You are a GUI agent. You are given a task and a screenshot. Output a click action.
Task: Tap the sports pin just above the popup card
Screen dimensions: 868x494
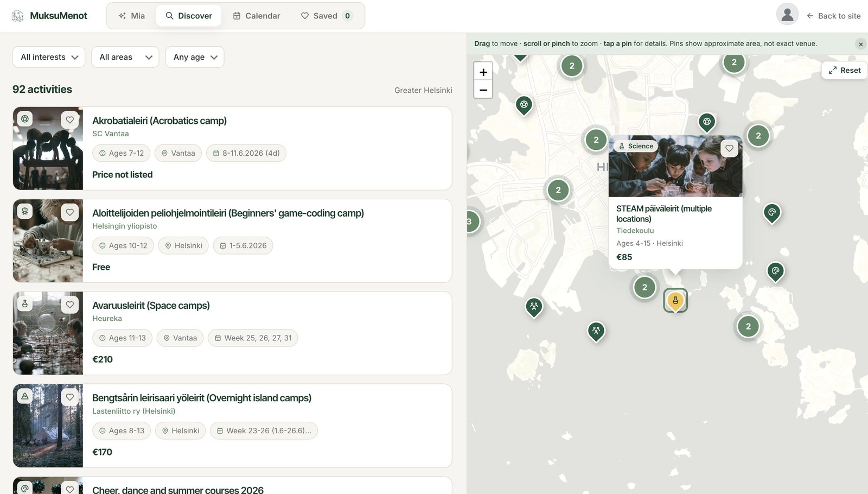click(707, 122)
